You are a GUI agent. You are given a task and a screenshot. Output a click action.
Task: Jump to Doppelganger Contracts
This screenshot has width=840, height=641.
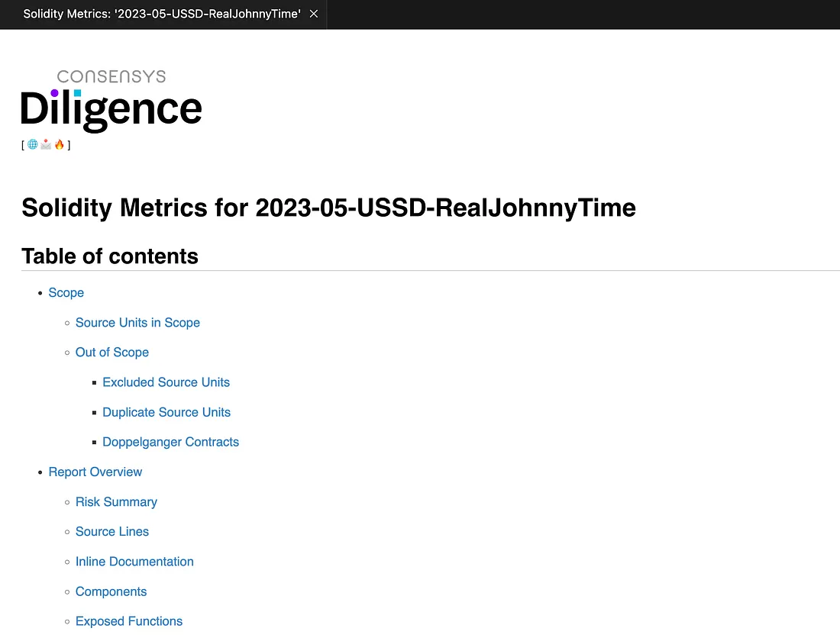[x=170, y=442]
